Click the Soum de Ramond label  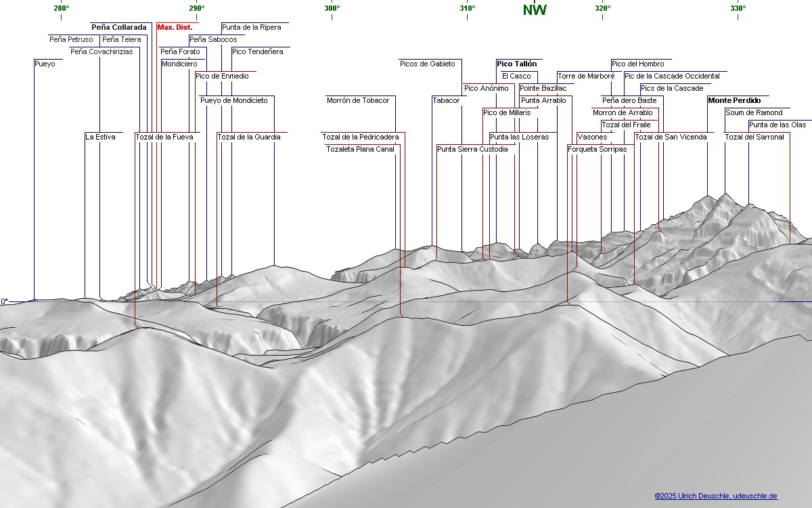tap(753, 113)
